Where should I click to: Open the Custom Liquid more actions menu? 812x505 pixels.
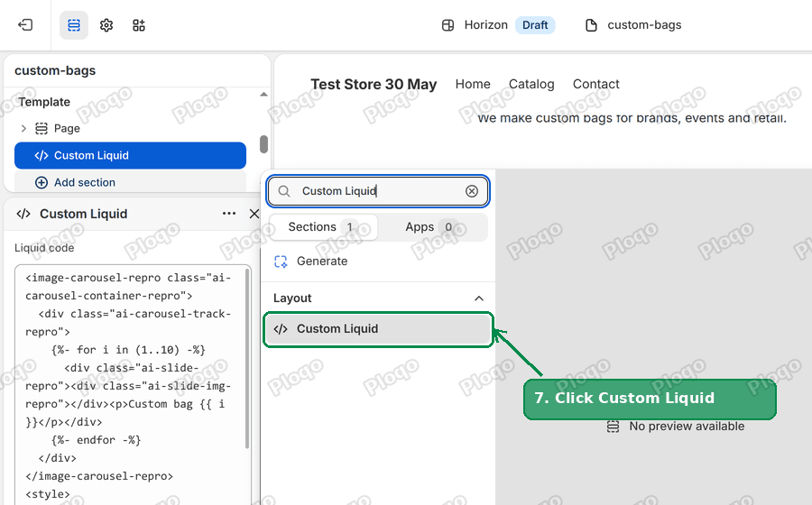point(229,213)
